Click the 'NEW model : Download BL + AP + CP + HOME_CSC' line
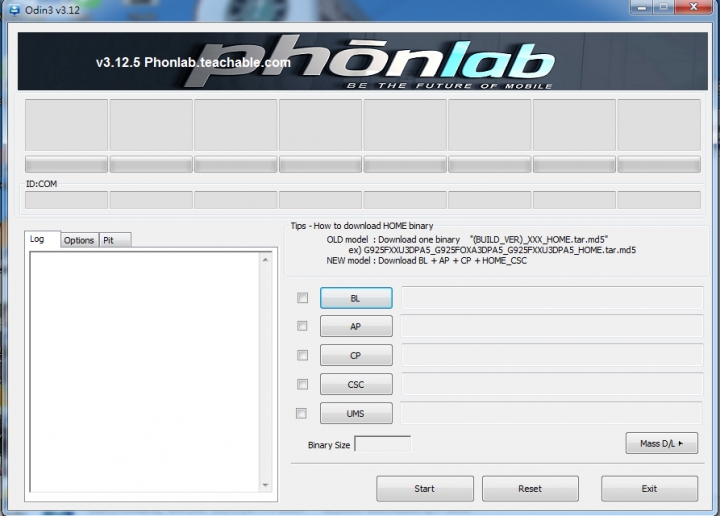 tap(427, 261)
